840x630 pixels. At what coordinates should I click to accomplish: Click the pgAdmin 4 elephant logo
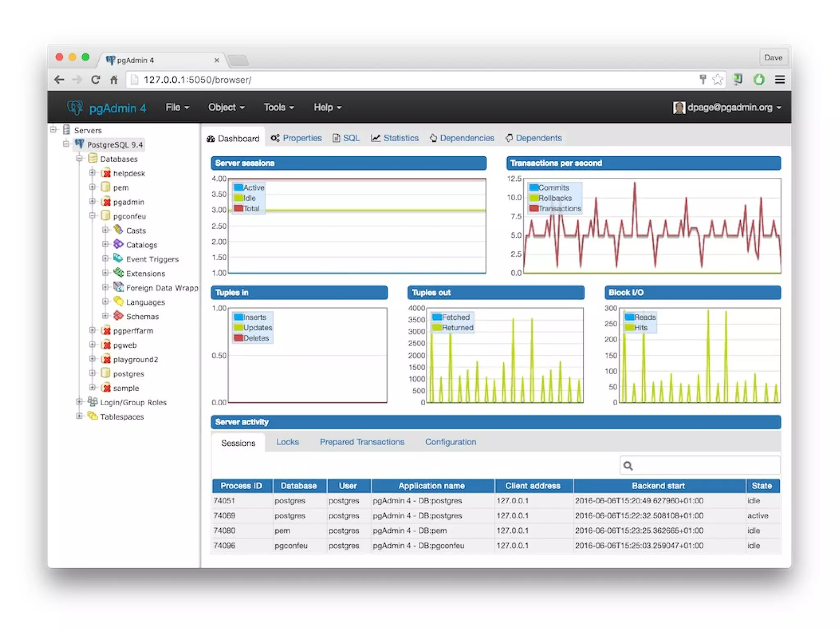coord(75,108)
